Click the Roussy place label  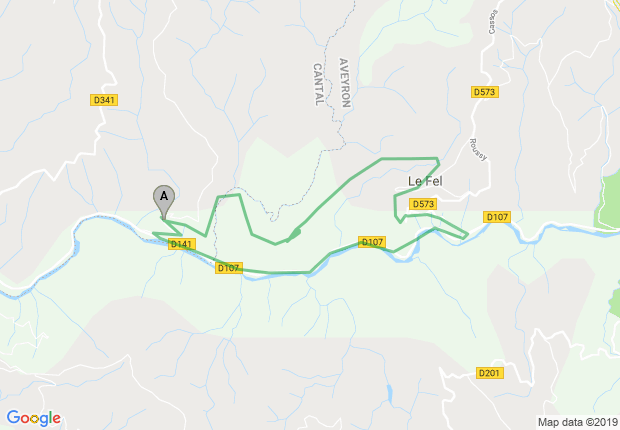click(x=478, y=150)
